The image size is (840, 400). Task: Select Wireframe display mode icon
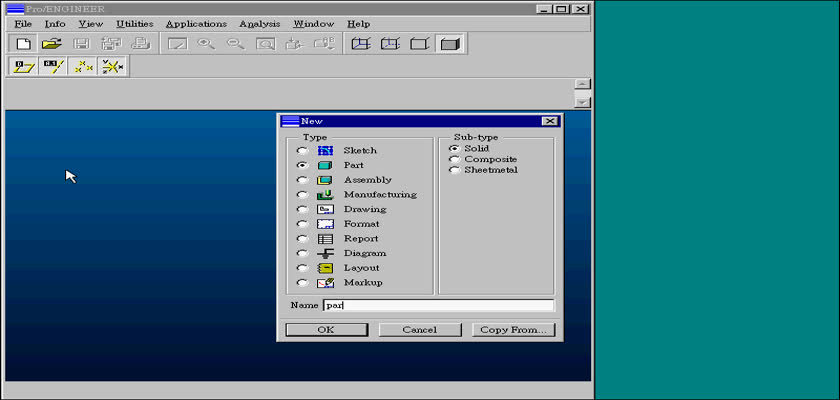(361, 44)
